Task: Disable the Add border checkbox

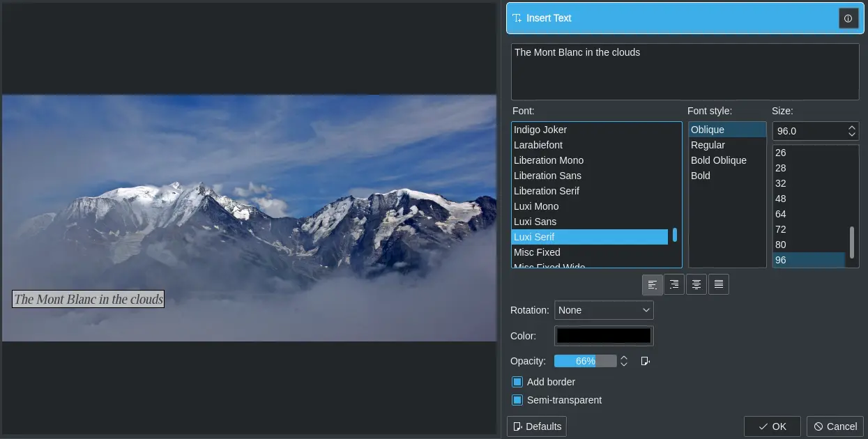Action: point(517,382)
